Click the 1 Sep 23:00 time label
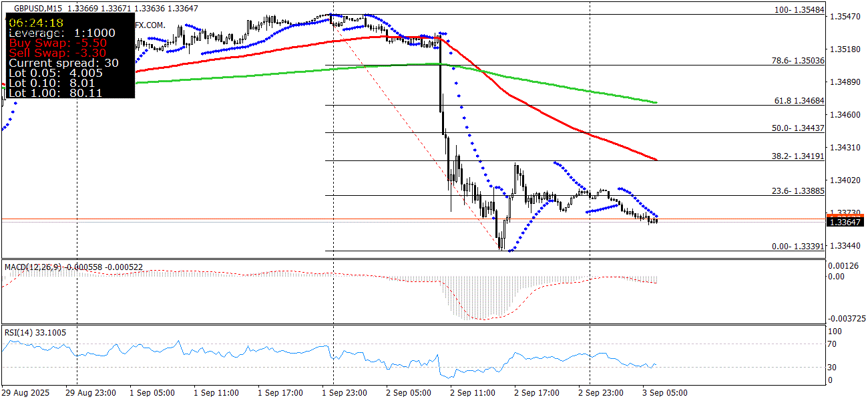 pos(344,393)
